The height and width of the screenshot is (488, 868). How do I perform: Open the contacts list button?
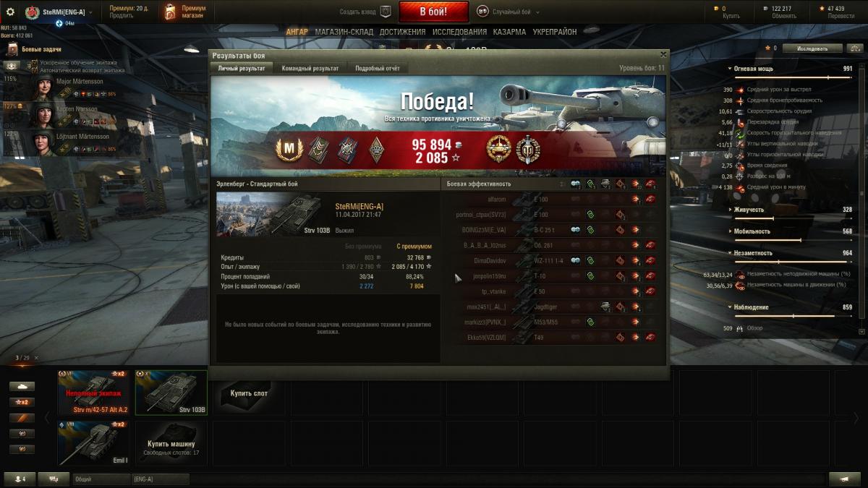pyautogui.click(x=19, y=479)
